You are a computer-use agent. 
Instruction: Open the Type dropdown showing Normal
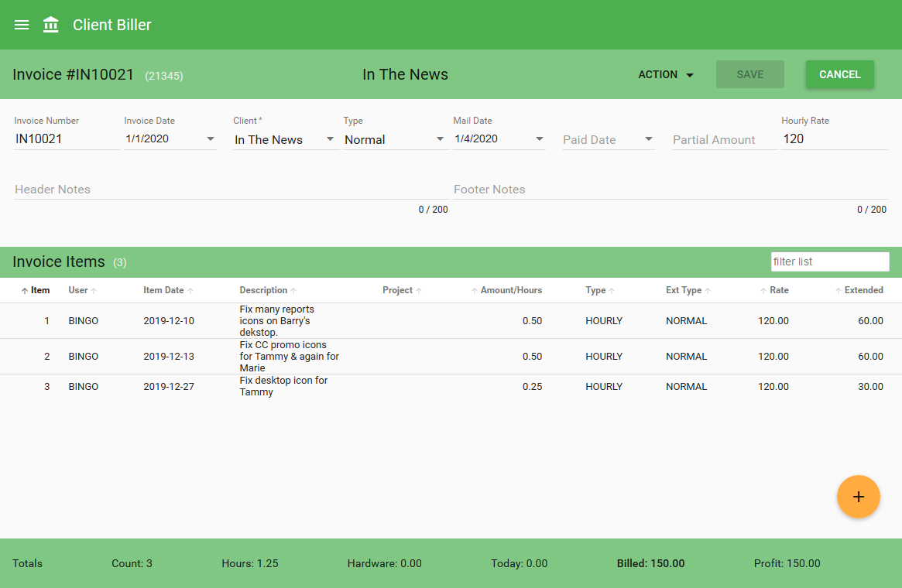pyautogui.click(x=395, y=140)
